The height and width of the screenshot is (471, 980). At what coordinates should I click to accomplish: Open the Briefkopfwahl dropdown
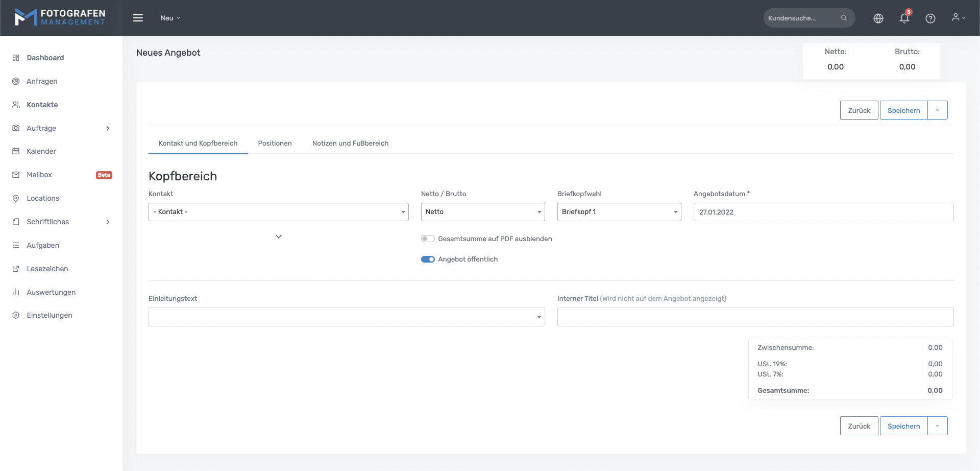(619, 212)
